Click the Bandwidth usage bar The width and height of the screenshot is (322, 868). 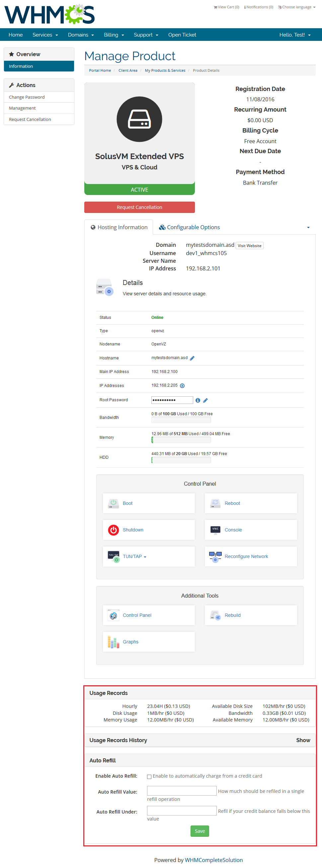(x=181, y=420)
